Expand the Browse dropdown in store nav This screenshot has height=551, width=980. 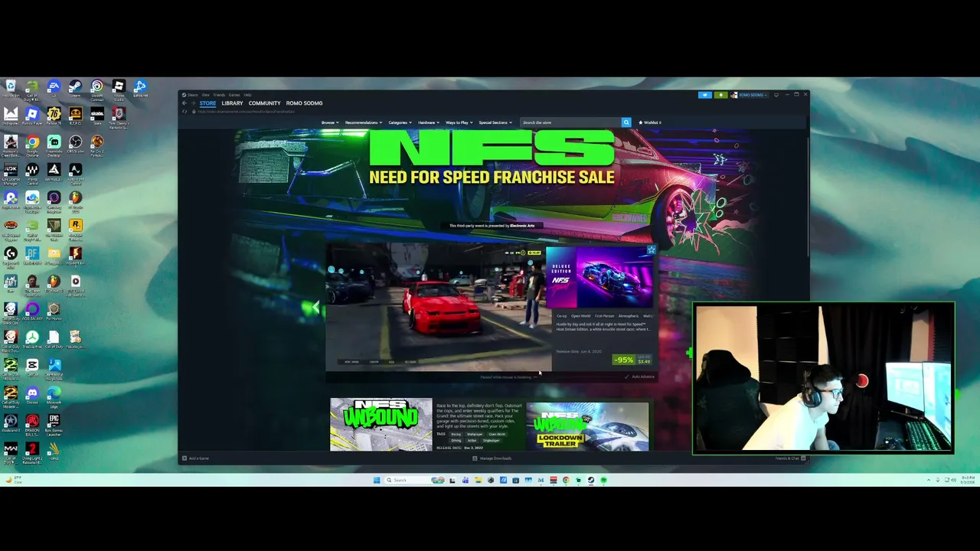pyautogui.click(x=330, y=122)
